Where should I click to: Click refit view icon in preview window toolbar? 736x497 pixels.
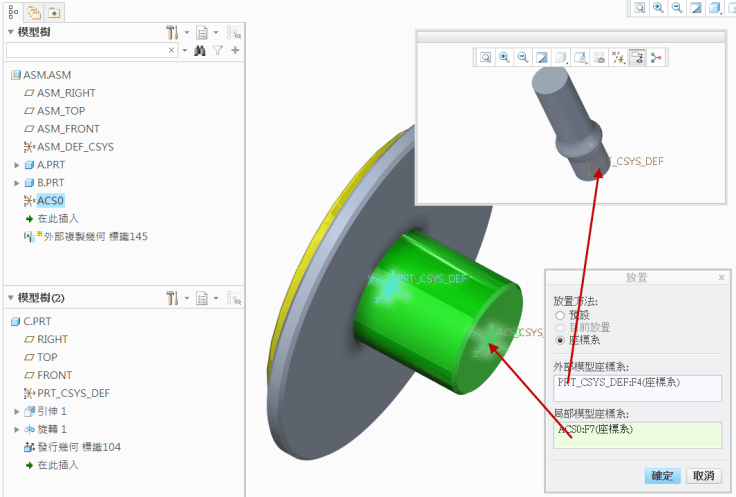tap(485, 58)
